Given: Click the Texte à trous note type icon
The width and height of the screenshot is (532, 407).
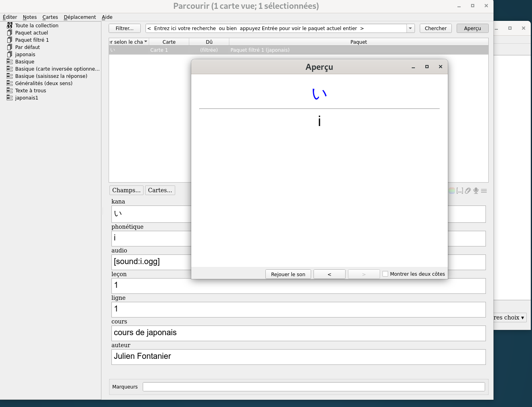Looking at the screenshot, I should pos(10,90).
